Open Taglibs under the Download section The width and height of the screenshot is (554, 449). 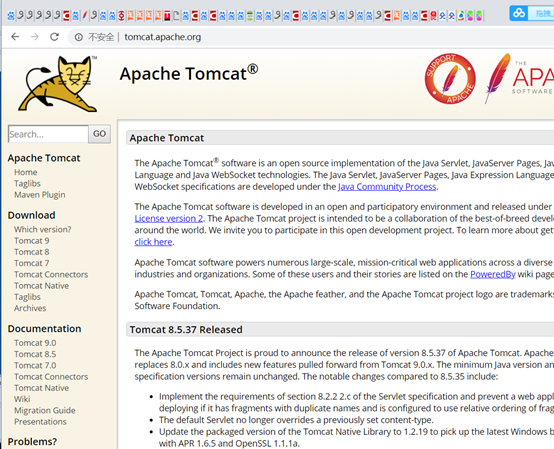(x=27, y=297)
